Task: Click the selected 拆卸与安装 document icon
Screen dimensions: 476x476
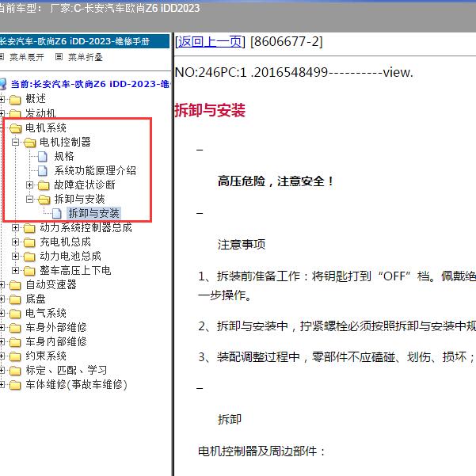Action: [57, 214]
